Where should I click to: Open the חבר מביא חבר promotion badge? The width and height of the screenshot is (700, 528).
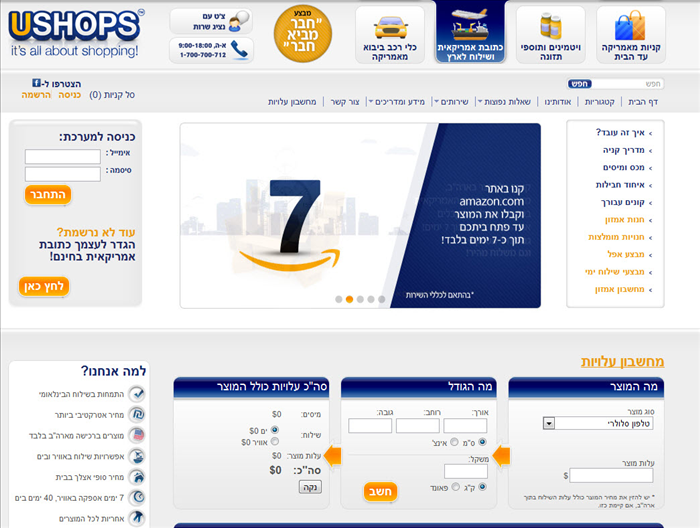[303, 33]
